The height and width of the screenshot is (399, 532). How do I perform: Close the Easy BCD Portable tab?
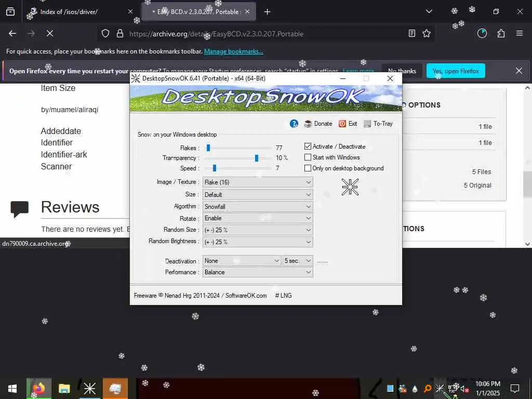coord(247,11)
